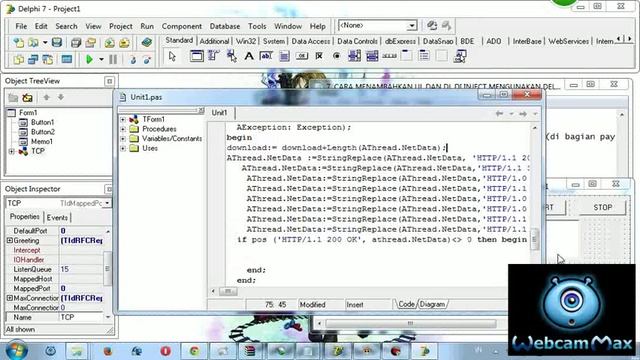Switch to the Events tab in Object Inspector
This screenshot has width=640, height=360.
pos(57,218)
